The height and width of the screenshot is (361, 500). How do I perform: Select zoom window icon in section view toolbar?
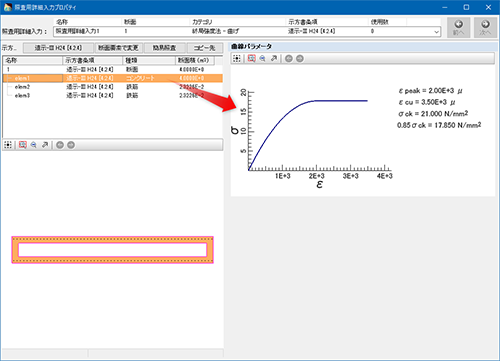tap(23, 145)
